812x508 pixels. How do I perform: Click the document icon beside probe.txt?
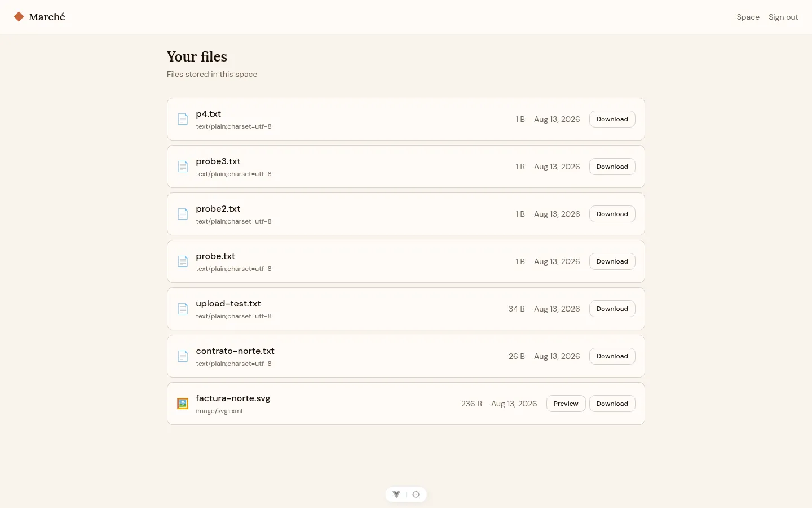click(x=183, y=261)
